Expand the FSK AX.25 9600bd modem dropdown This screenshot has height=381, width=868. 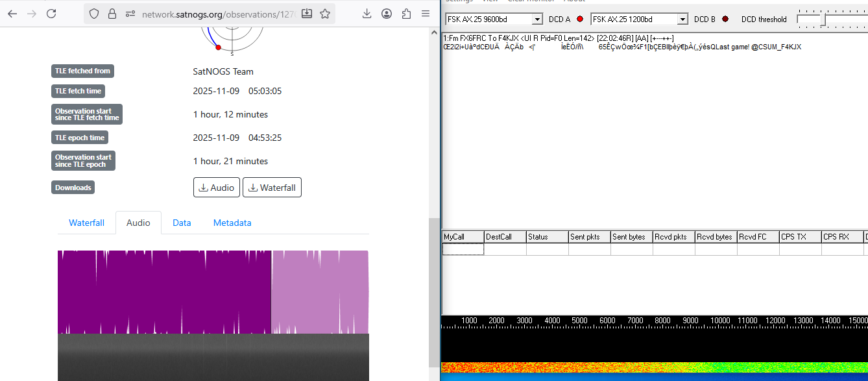click(x=536, y=19)
